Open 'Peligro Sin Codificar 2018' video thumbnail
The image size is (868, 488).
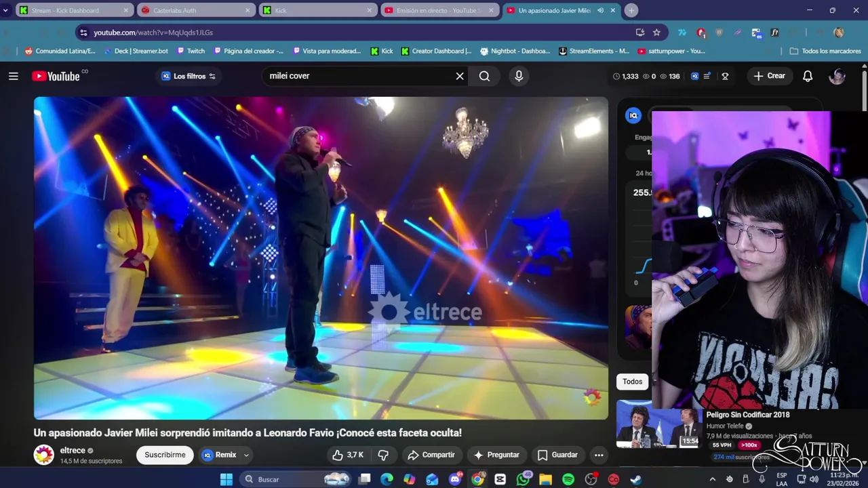(x=658, y=425)
